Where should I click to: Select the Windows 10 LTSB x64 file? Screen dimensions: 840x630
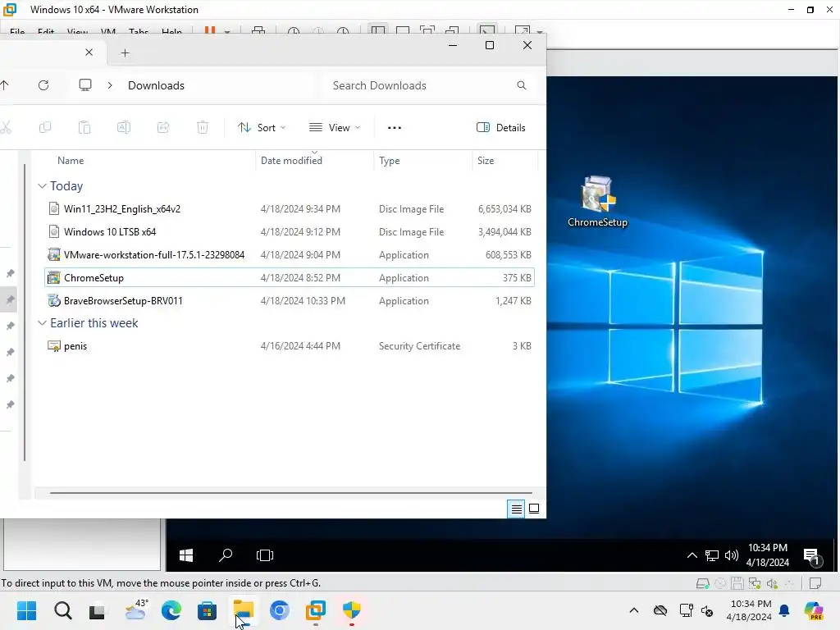coord(290,232)
